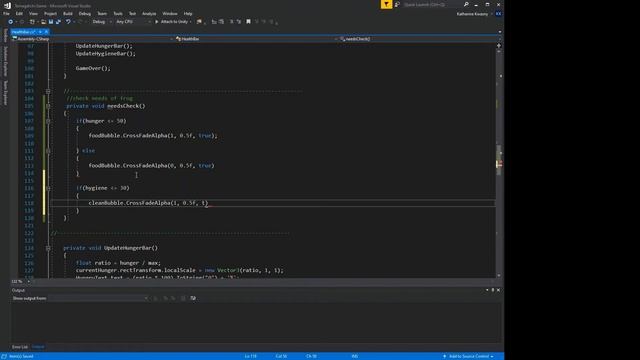Open the Debug menu

coord(84,14)
